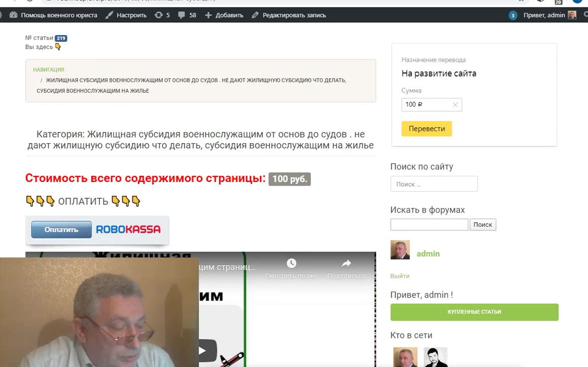Open the updates icon showing 5

pos(162,15)
